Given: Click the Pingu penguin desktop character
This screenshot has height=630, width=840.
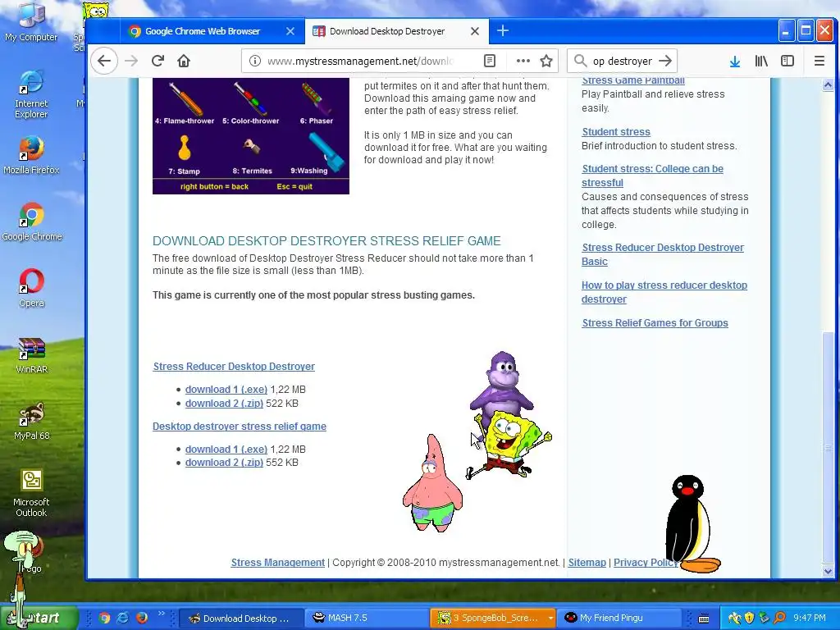Looking at the screenshot, I should point(691,524).
